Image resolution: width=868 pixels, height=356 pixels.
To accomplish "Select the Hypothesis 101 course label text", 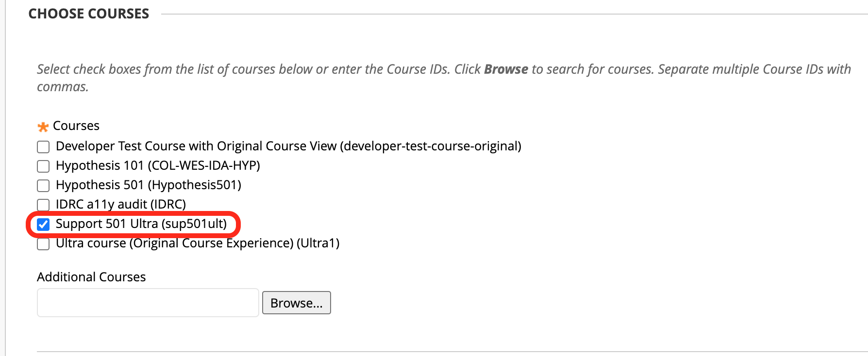I will (158, 165).
